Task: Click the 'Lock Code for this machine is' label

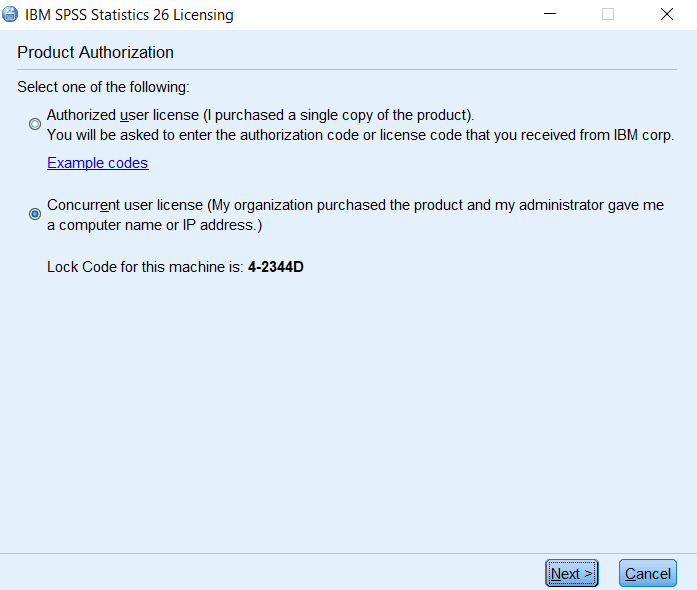Action: (x=145, y=267)
